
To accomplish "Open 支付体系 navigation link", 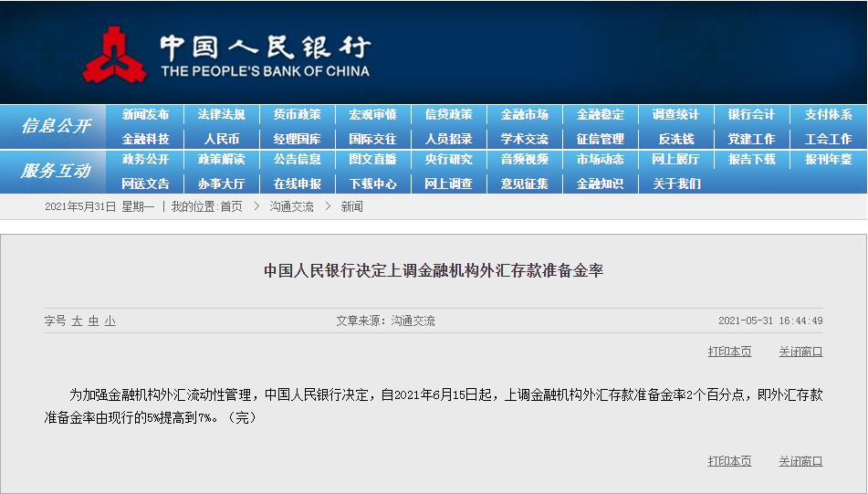I will pyautogui.click(x=828, y=115).
